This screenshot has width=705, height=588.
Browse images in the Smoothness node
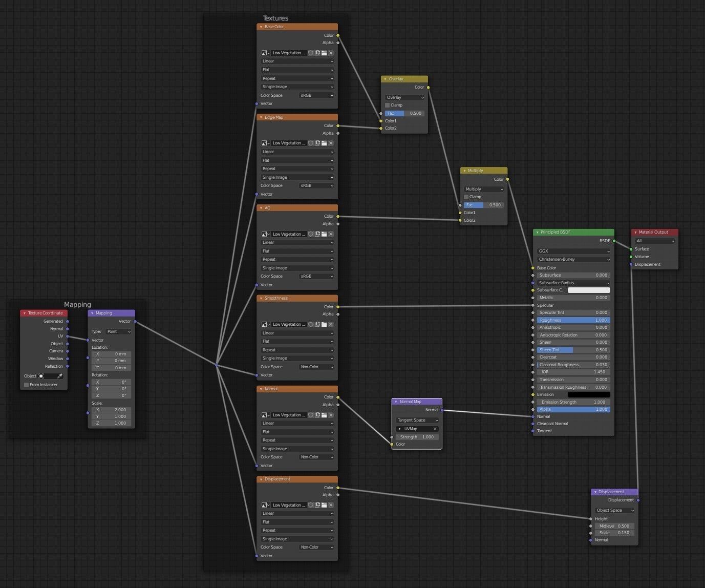pyautogui.click(x=265, y=324)
